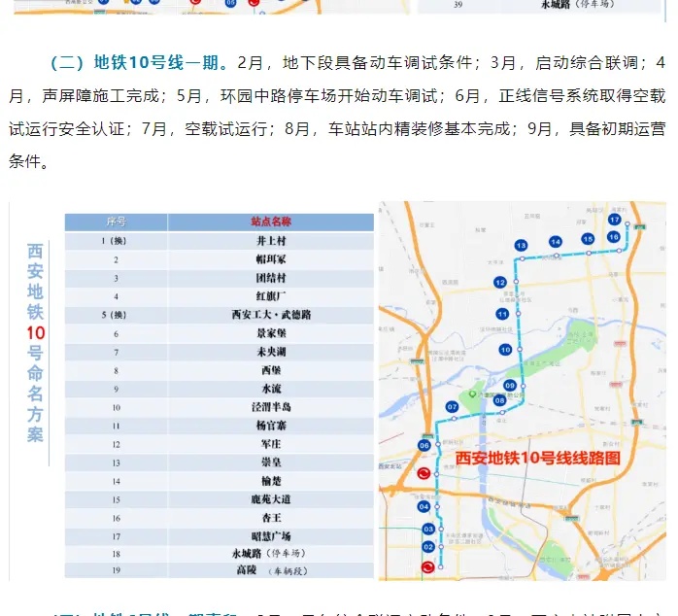Image resolution: width=678 pixels, height=616 pixels.
Task: Click the vertical 西安地铁10号命名方案 title
Action: pos(35,343)
